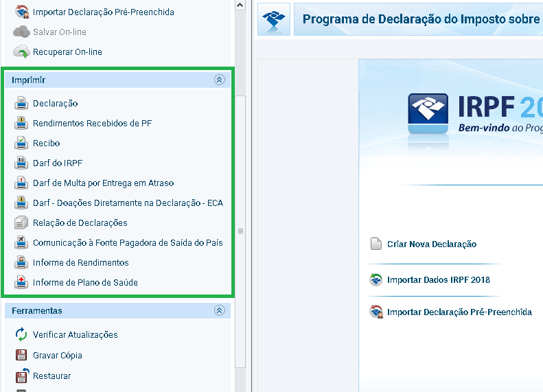Click the Importar Dados IRPF 2018 icon

pyautogui.click(x=376, y=279)
